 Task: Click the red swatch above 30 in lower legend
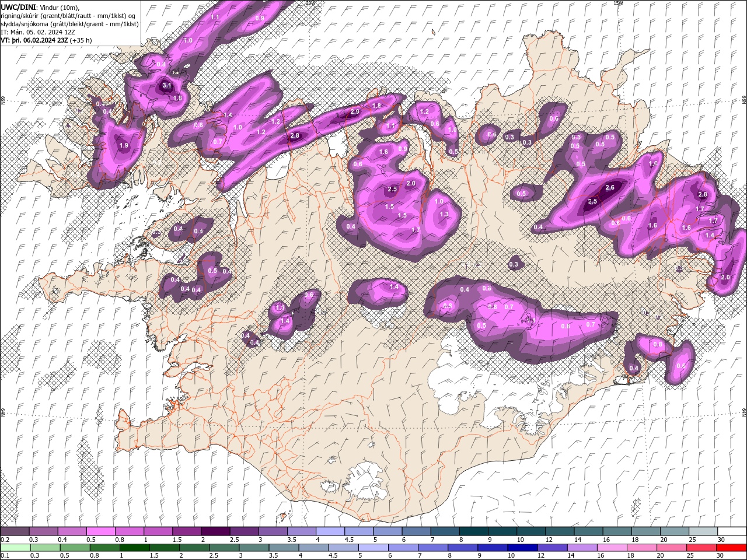point(731,548)
